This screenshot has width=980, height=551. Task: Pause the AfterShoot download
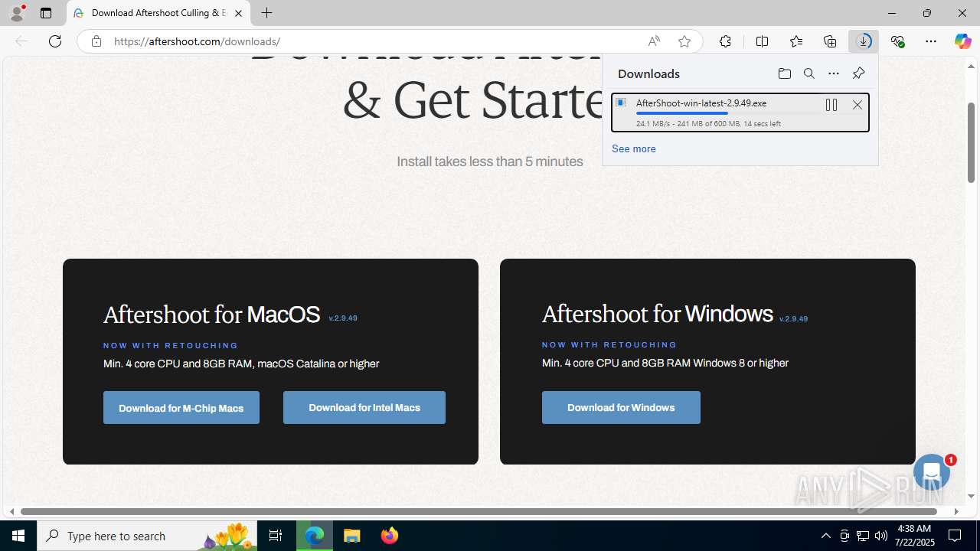tap(831, 105)
